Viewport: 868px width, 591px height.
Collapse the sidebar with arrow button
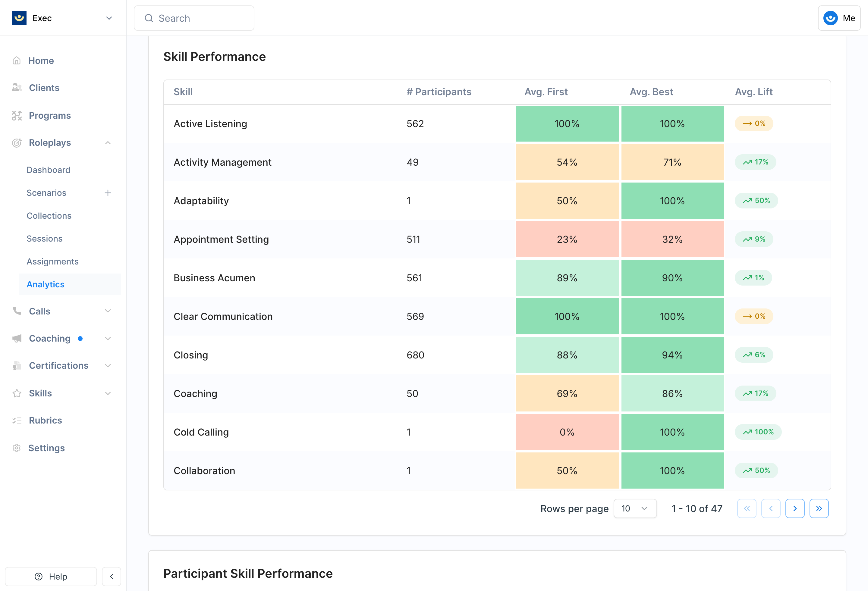[x=111, y=577]
